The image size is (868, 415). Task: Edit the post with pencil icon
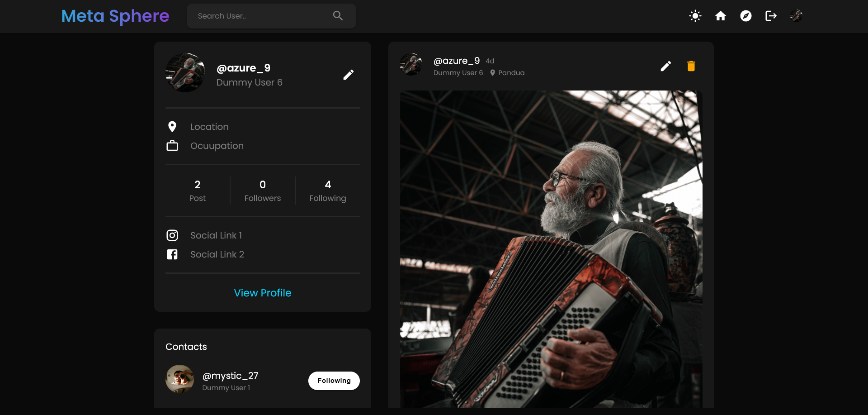pos(665,67)
